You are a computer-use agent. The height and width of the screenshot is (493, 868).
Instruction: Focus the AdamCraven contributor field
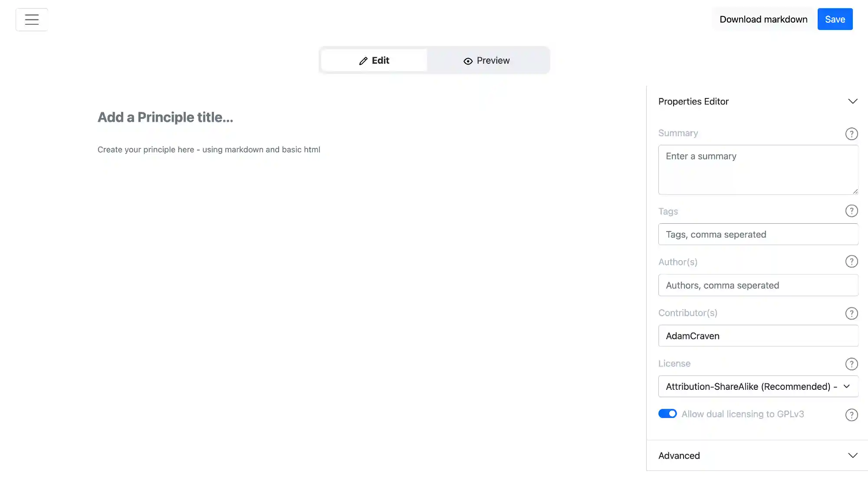pos(758,336)
